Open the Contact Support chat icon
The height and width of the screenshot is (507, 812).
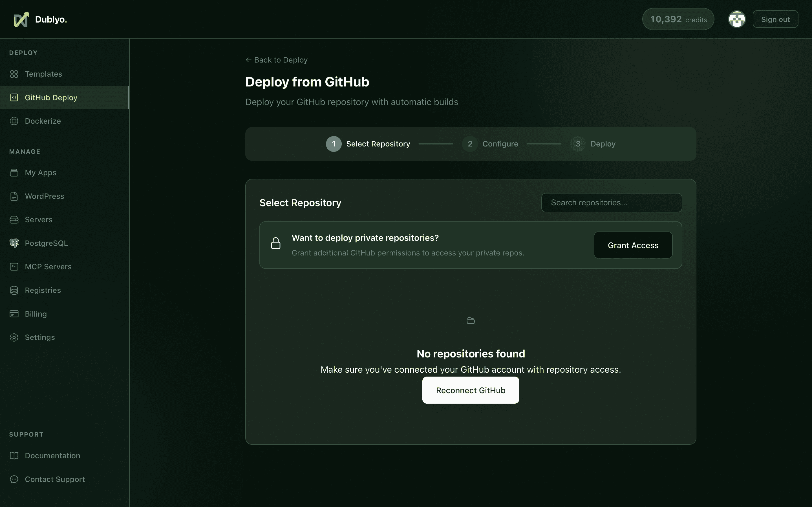coord(14,479)
